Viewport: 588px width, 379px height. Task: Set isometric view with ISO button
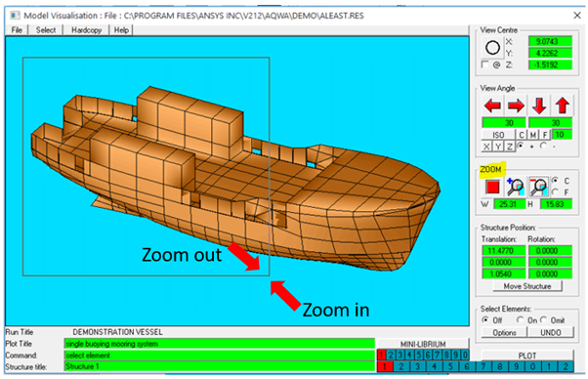point(498,135)
